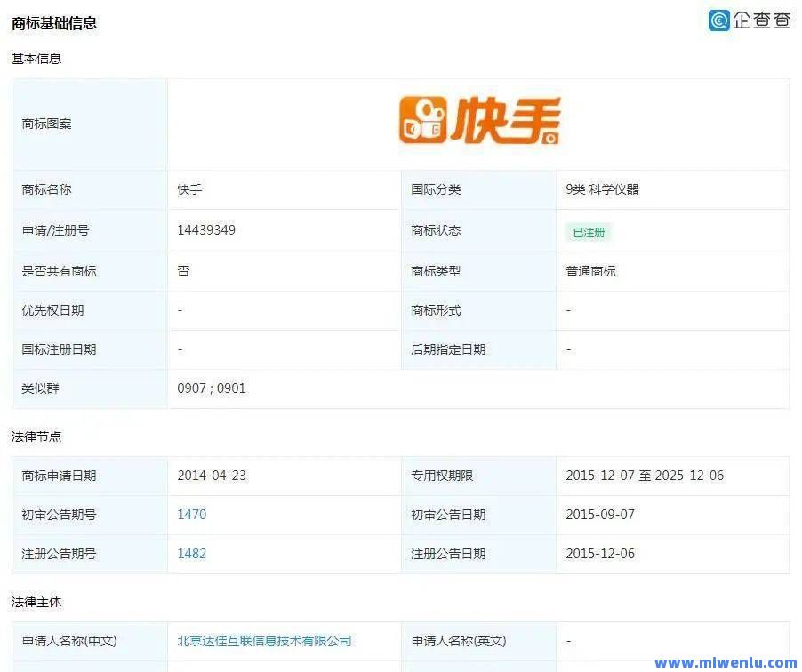
Task: Click the 商标基础信息 page heading
Action: [54, 23]
